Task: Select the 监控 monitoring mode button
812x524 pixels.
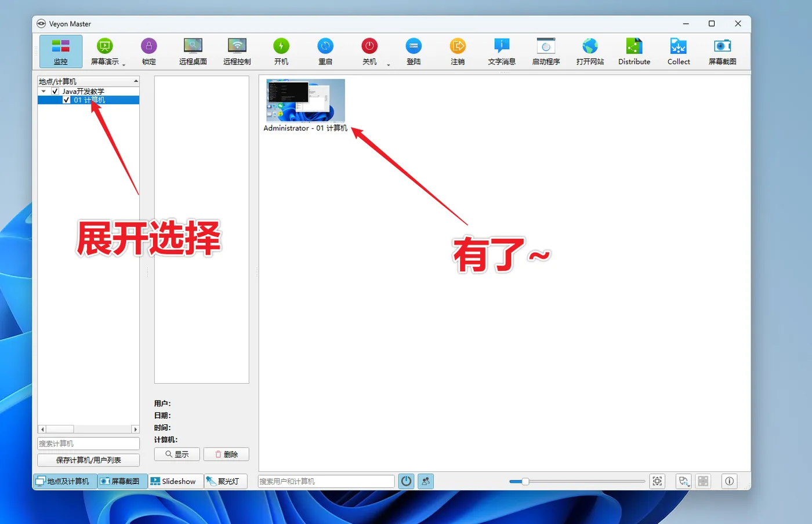Action: (61, 51)
